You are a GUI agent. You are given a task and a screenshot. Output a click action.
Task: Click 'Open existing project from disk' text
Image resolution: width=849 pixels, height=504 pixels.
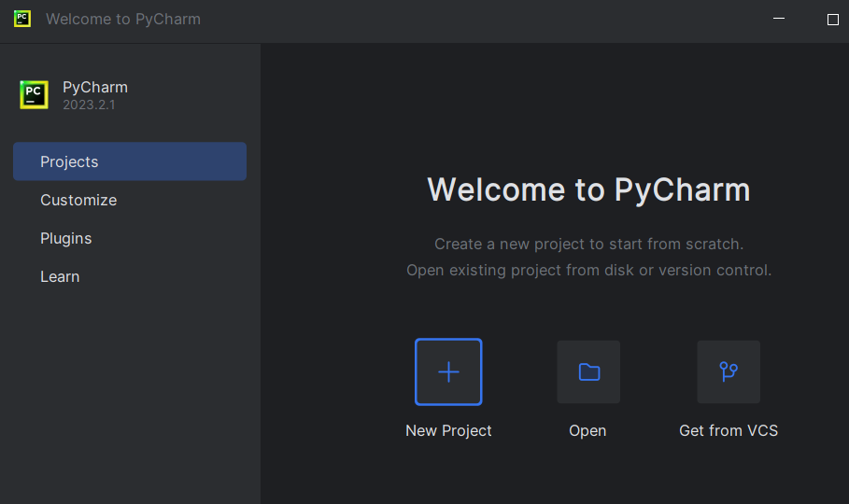[x=588, y=270]
